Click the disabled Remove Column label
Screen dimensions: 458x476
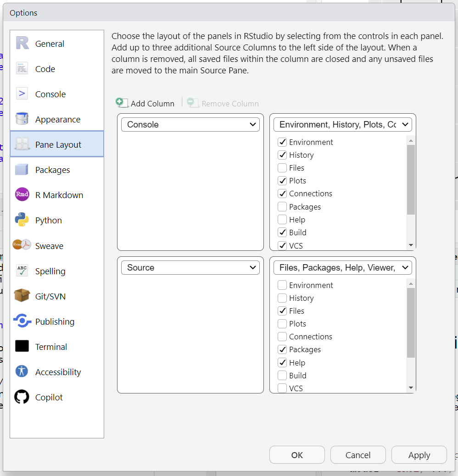click(230, 104)
